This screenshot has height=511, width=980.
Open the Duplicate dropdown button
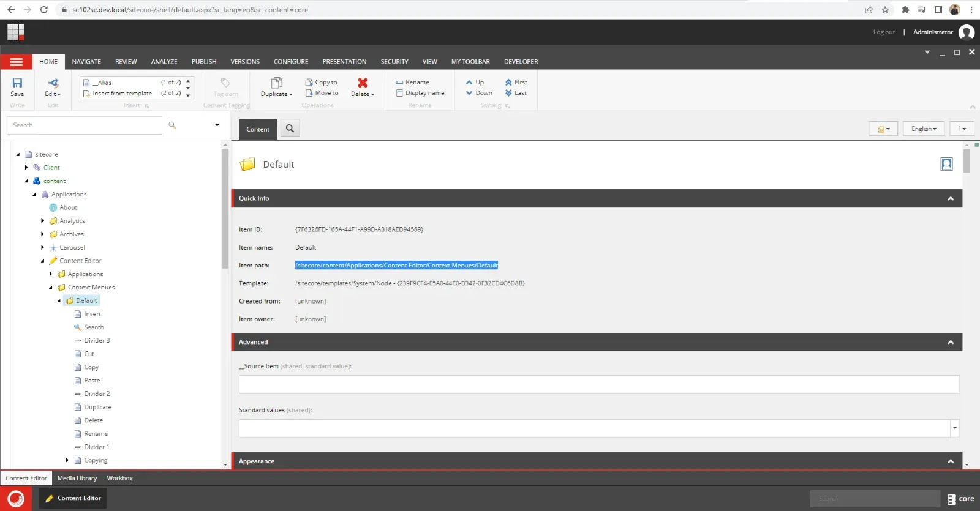tap(277, 88)
